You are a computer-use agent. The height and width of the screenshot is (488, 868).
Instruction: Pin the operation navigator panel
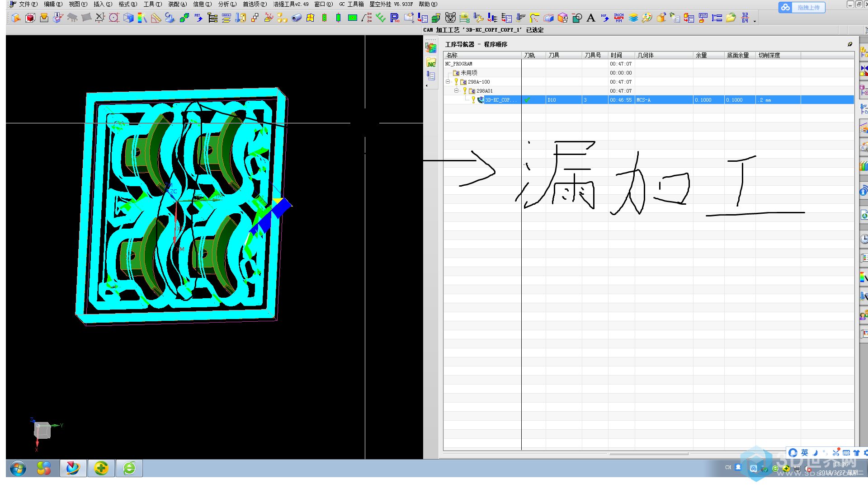click(x=850, y=44)
